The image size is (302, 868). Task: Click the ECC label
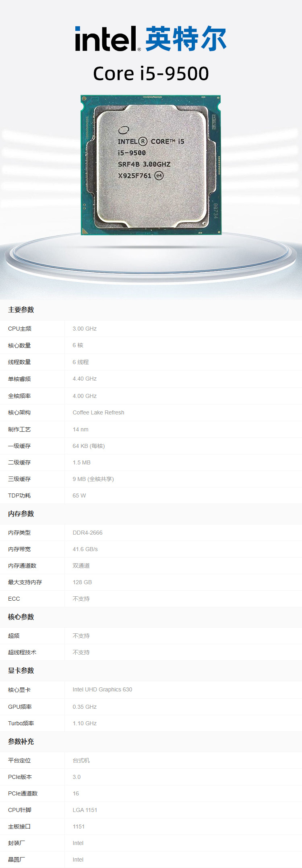pos(14,599)
